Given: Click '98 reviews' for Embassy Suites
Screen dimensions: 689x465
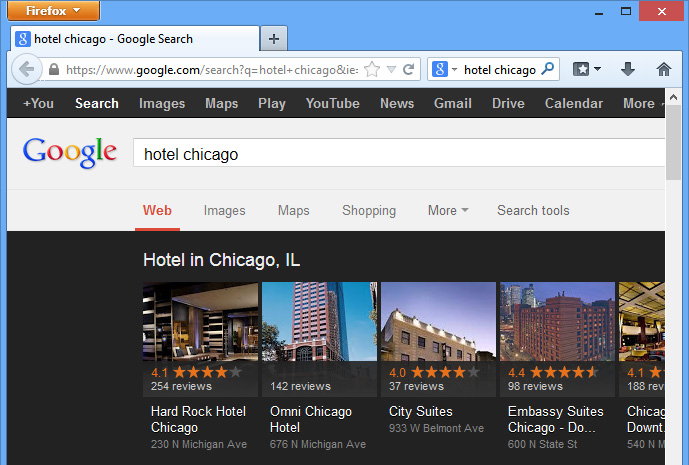Looking at the screenshot, I should 535,386.
